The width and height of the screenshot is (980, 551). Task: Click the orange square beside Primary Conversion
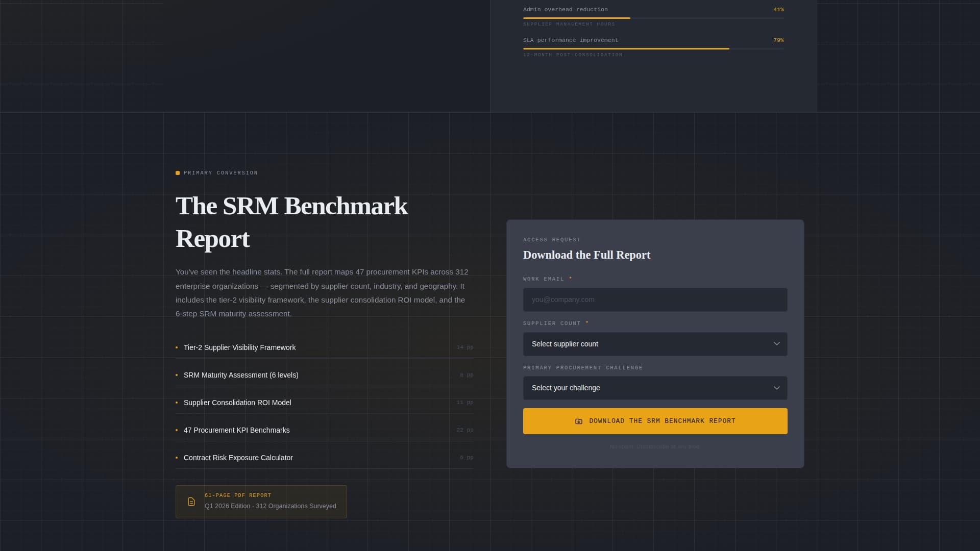point(178,173)
